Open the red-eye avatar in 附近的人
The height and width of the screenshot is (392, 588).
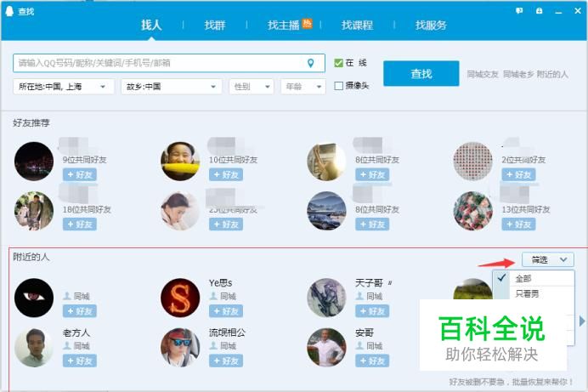pyautogui.click(x=34, y=298)
